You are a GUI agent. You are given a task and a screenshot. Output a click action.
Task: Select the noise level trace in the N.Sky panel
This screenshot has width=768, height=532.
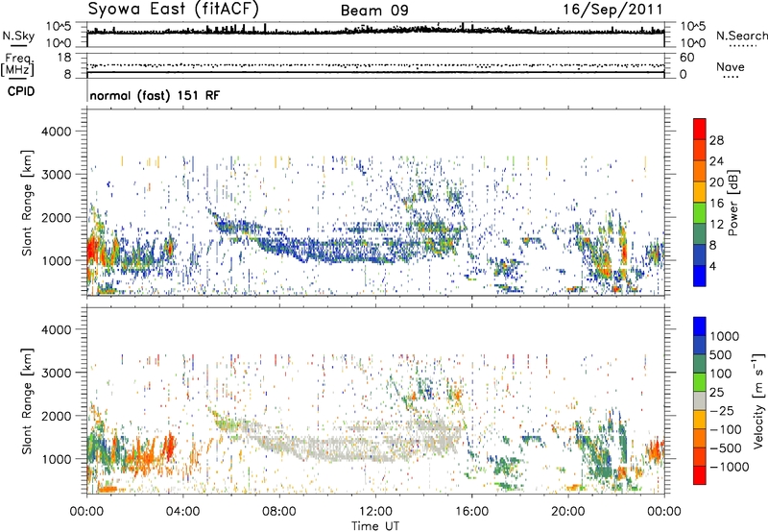(x=375, y=32)
